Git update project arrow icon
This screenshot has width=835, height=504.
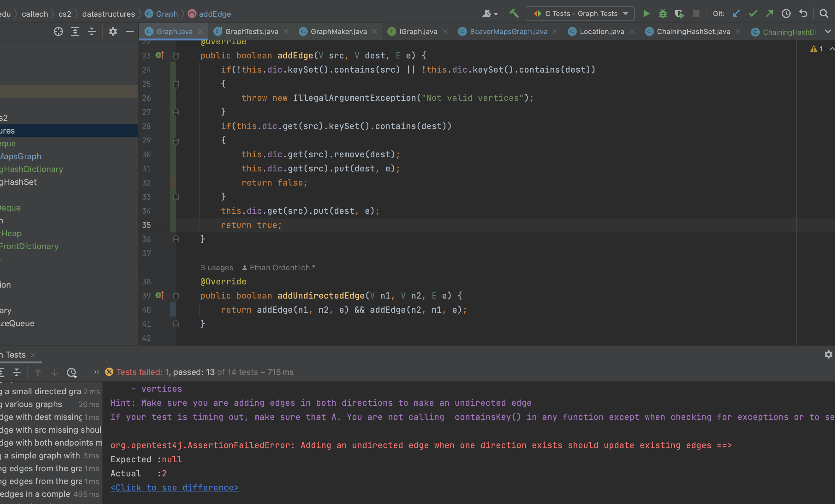pyautogui.click(x=736, y=13)
